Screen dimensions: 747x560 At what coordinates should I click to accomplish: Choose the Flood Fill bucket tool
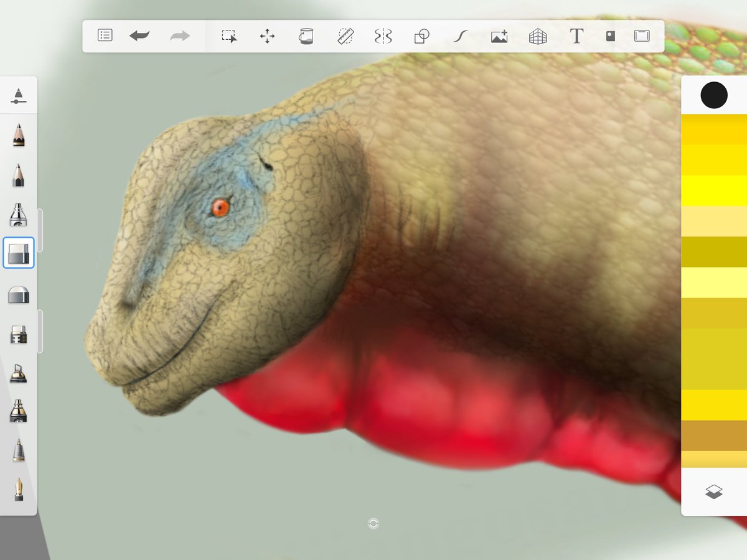point(306,36)
